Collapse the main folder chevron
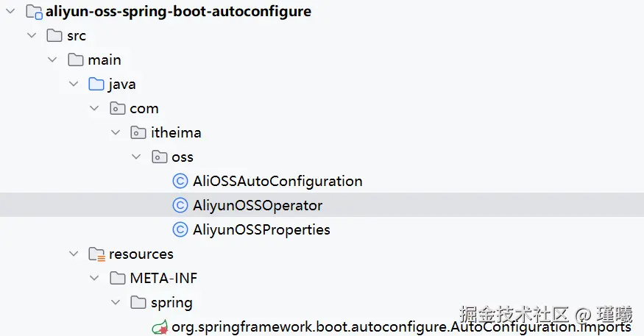Screen dimensions: 644x336 pyautogui.click(x=53, y=60)
